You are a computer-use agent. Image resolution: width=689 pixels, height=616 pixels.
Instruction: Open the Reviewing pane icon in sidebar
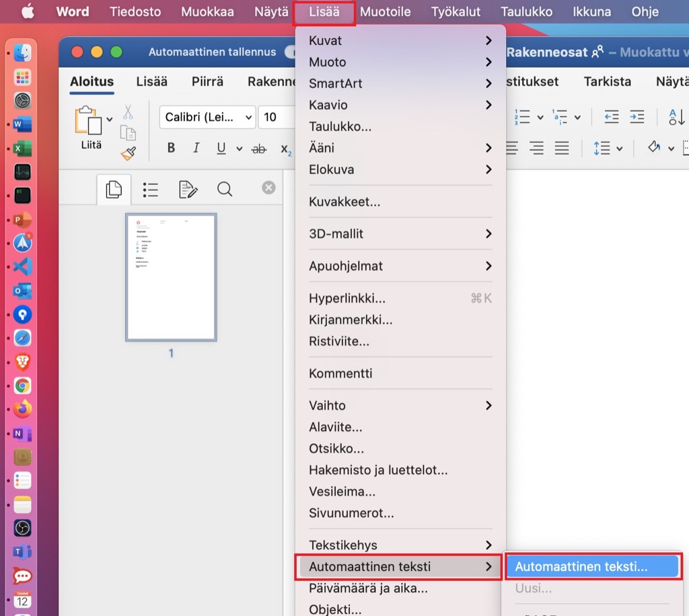[188, 190]
